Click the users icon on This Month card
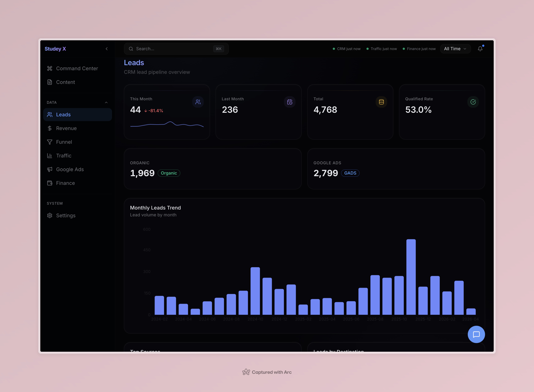The height and width of the screenshot is (392, 534). pyautogui.click(x=198, y=102)
